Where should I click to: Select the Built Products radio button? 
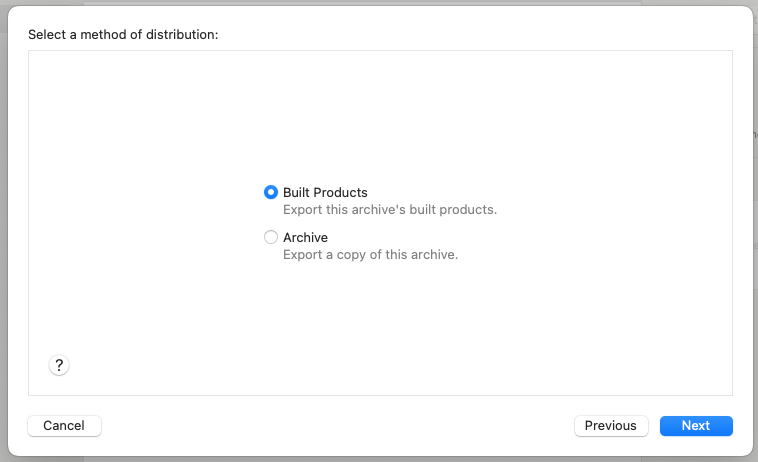tap(271, 192)
